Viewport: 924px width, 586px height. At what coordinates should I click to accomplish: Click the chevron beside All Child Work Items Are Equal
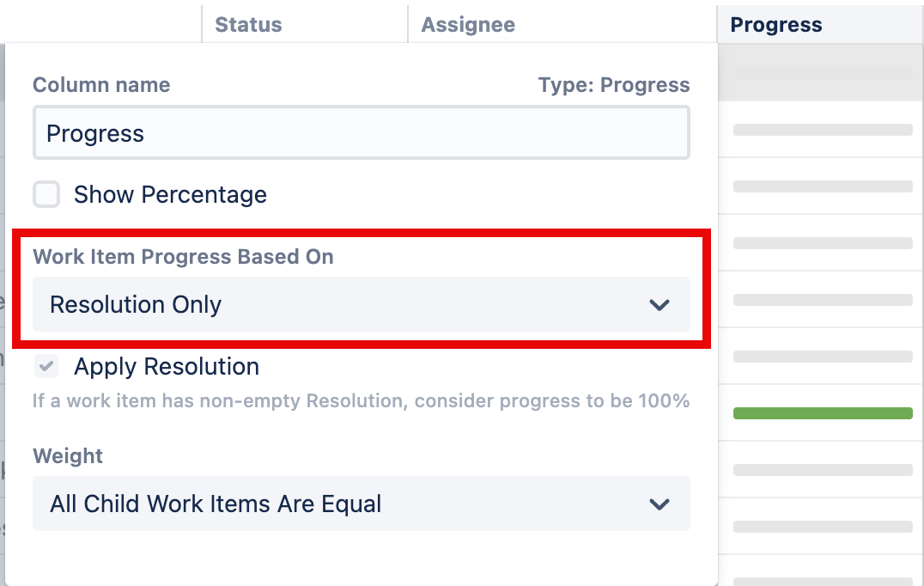point(659,504)
